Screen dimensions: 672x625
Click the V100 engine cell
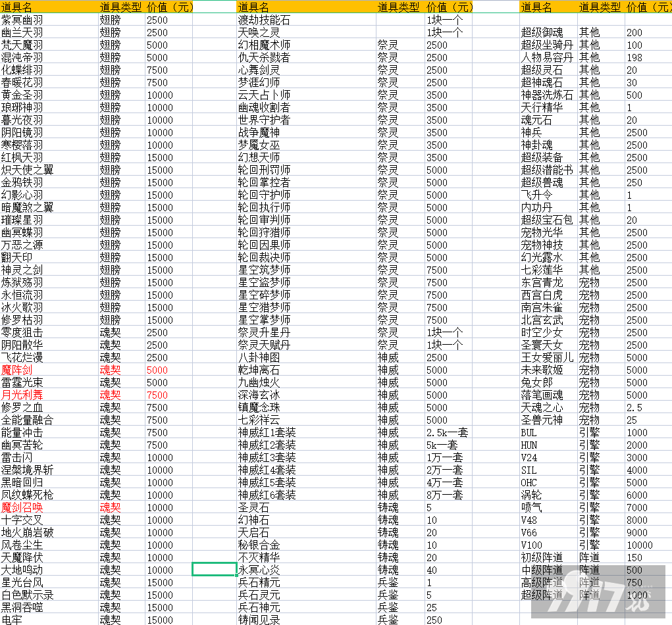point(531,545)
